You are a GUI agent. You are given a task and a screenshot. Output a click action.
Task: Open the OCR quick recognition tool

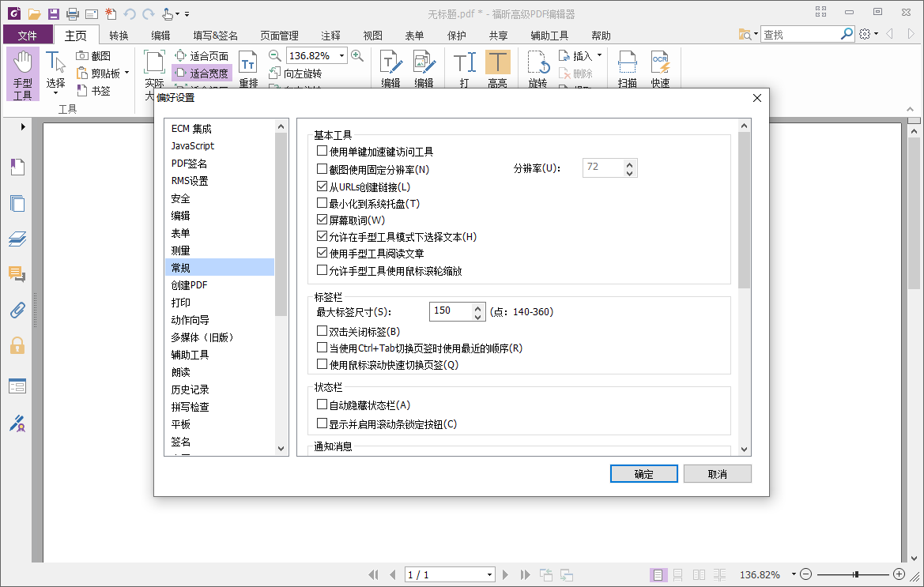[661, 67]
